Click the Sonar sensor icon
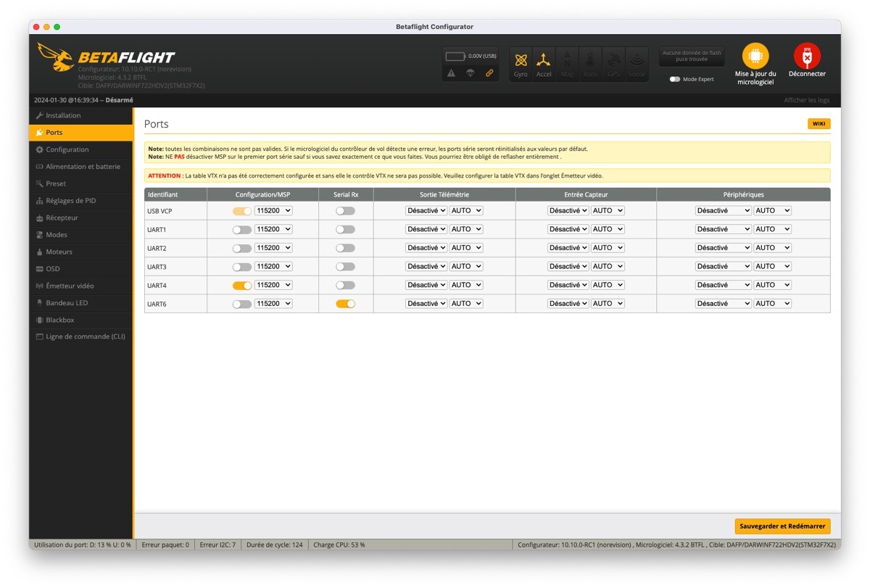Image resolution: width=870 pixels, height=588 pixels. (x=637, y=61)
